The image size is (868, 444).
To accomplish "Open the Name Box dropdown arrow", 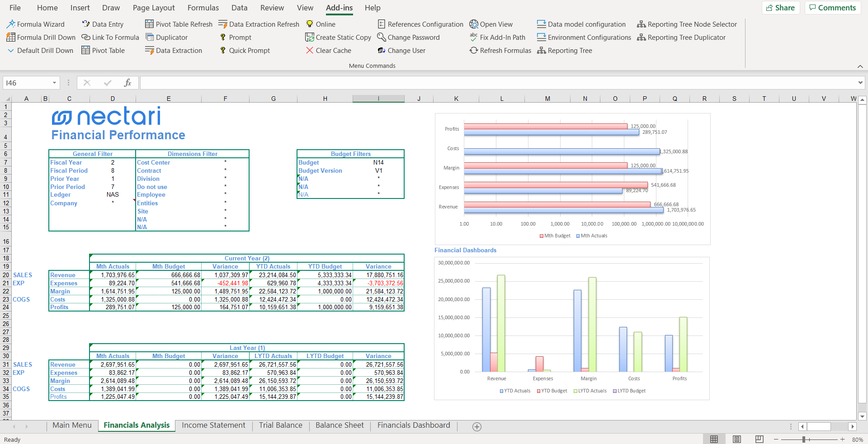I will click(54, 83).
